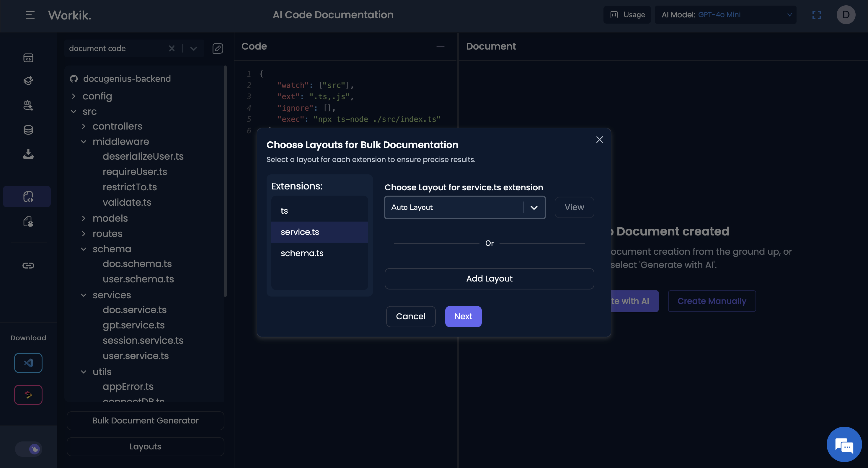
Task: Enter fullscreen via the expand icon
Action: [816, 15]
